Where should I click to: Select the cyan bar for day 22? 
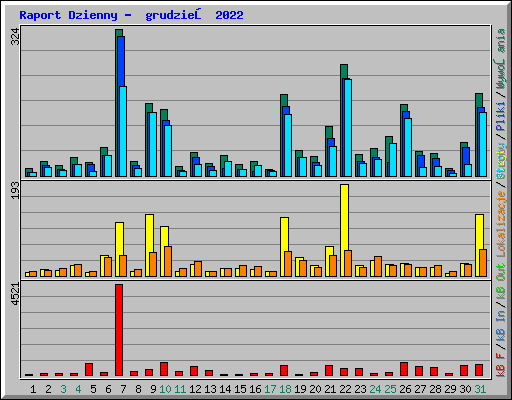click(348, 128)
